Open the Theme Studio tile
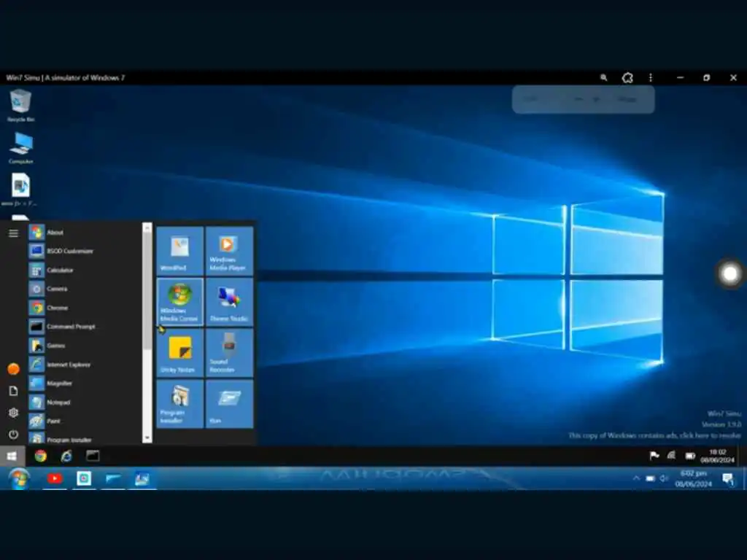747x560 pixels. [229, 302]
